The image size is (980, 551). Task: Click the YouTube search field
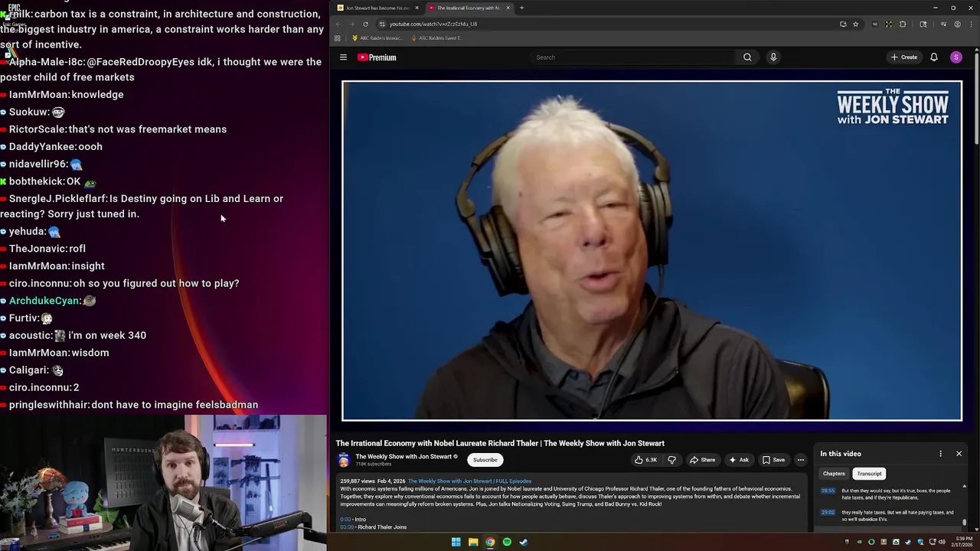[x=632, y=57]
